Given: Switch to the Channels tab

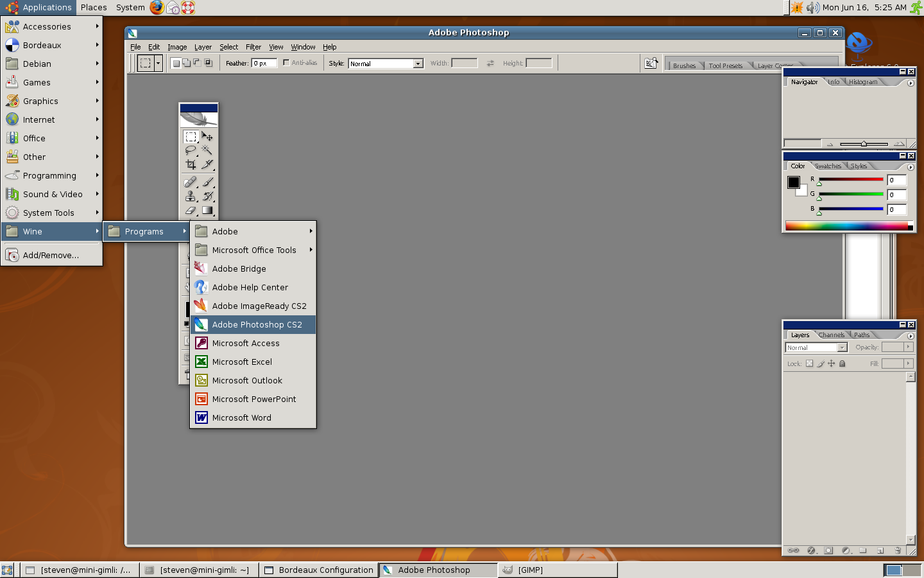Looking at the screenshot, I should (x=832, y=335).
